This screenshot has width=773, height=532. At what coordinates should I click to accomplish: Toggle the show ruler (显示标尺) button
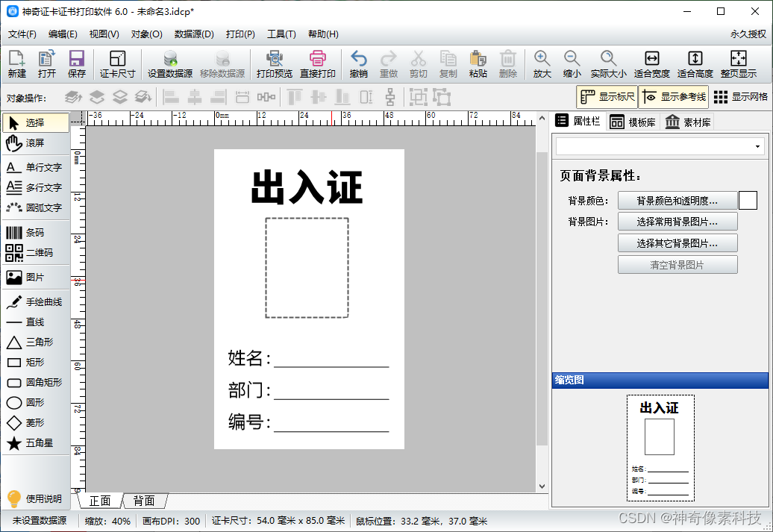(x=607, y=97)
